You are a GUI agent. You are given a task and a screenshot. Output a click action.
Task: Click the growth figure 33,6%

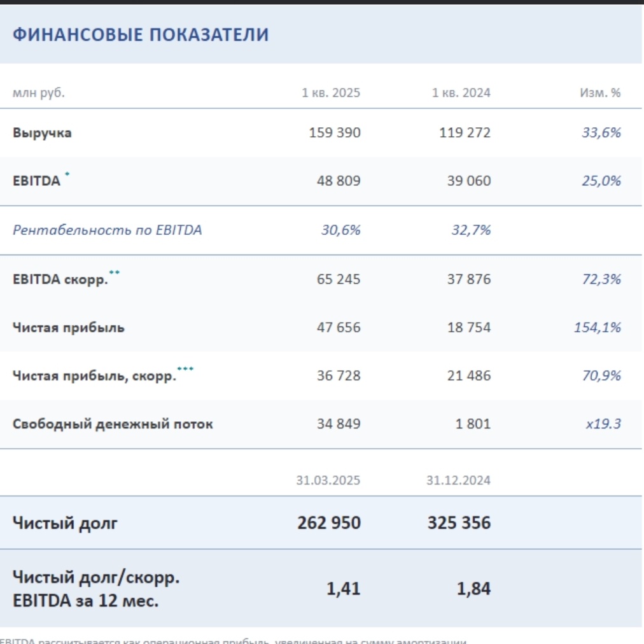tap(605, 133)
